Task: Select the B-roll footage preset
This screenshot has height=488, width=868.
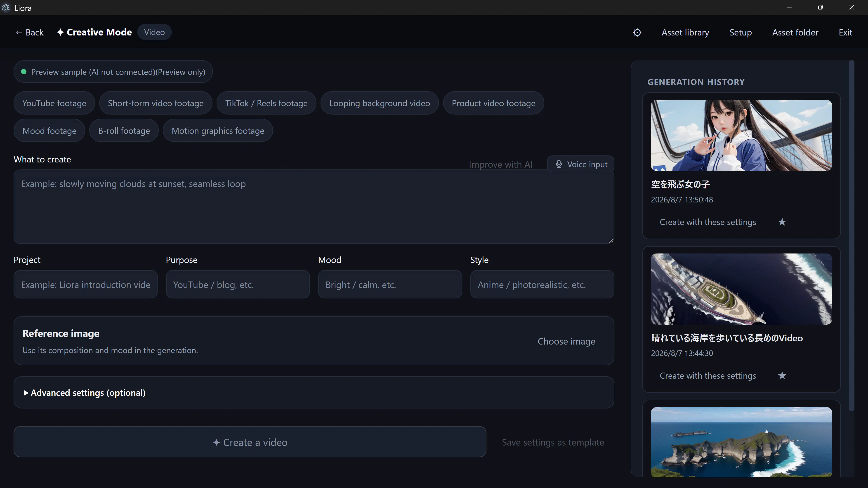Action: (124, 131)
